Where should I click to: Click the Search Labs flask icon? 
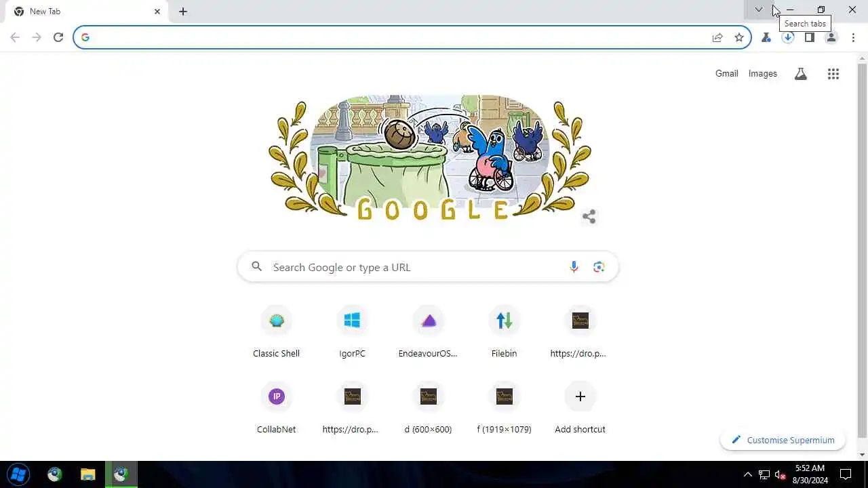pos(801,74)
